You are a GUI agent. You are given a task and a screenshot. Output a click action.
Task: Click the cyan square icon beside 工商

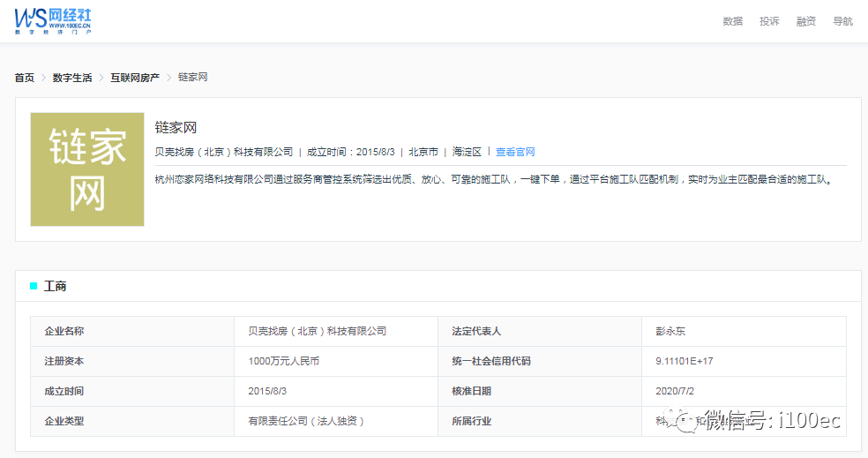[34, 286]
